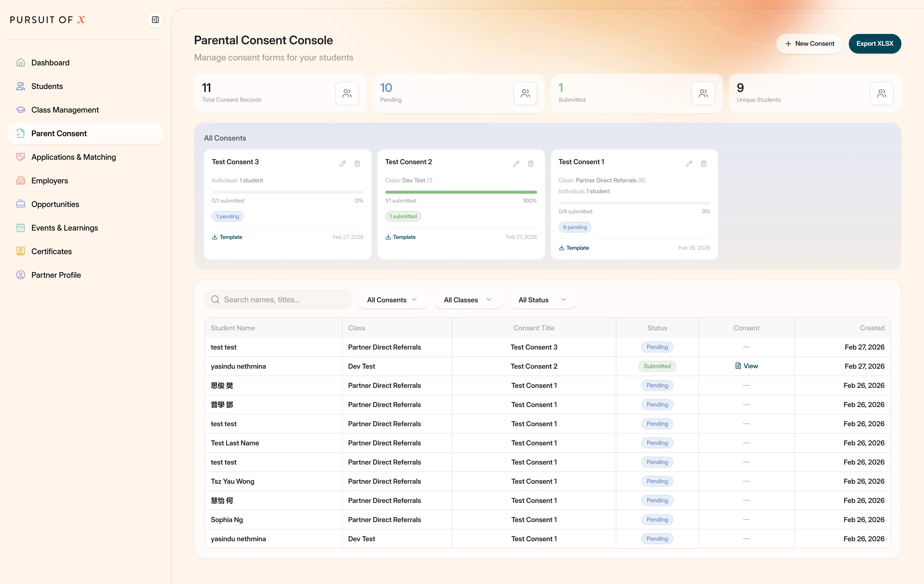Click the 慧怡 何 student name
Viewport: 924px width, 584px height.
(222, 500)
